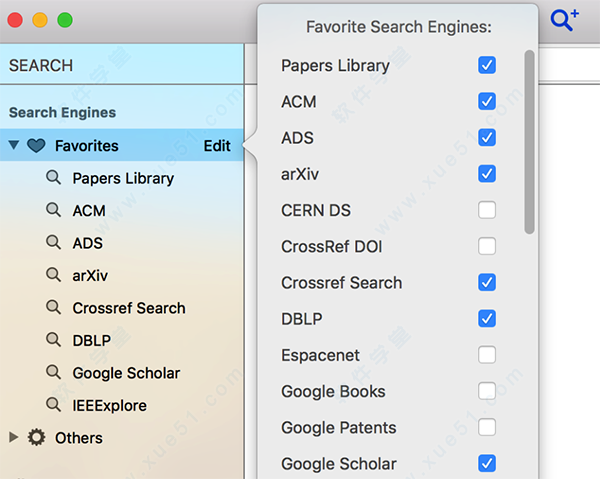Click the magnifier icon beside Google Scholar
600x479 pixels.
53,372
